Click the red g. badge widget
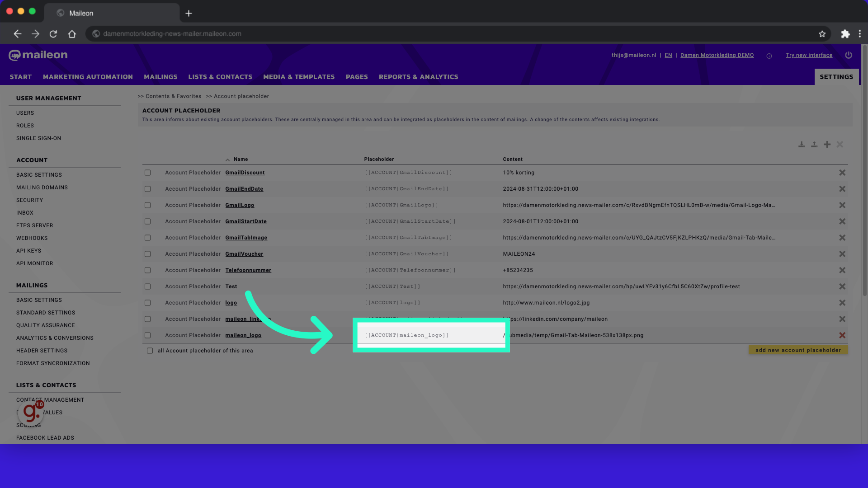 point(31,412)
